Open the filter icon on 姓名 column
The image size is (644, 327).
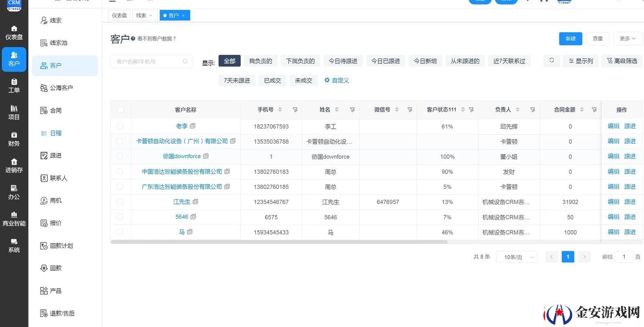click(x=352, y=110)
